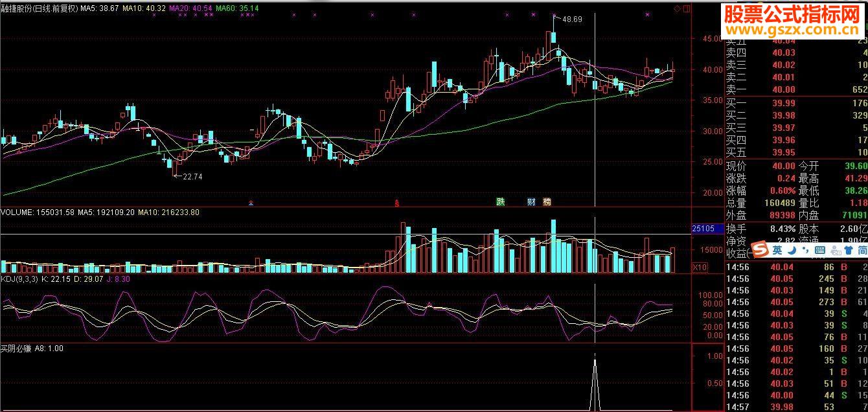Click the blue arrow event marker
The image size is (868, 412).
tap(251, 203)
